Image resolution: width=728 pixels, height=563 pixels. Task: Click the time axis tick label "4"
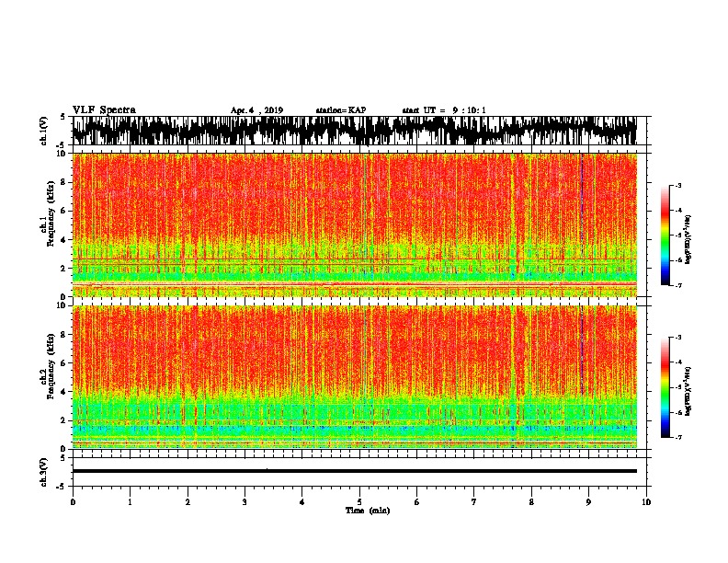(x=302, y=502)
